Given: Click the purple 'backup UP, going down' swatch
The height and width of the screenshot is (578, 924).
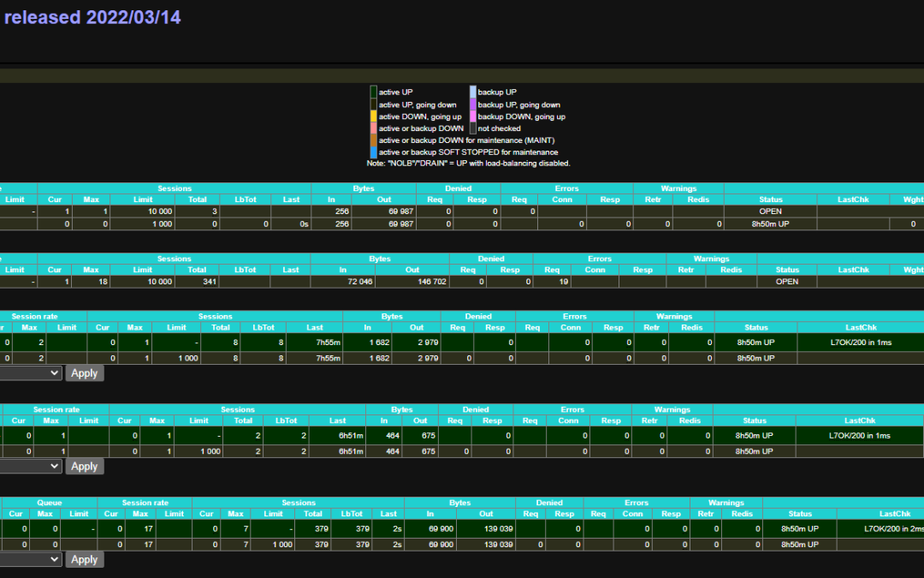Looking at the screenshot, I should [472, 104].
